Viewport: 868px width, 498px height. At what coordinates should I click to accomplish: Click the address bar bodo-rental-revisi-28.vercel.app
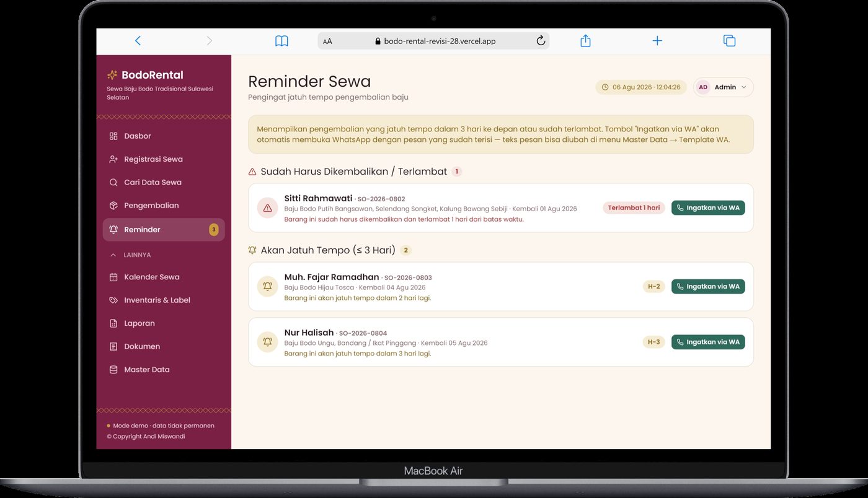tap(433, 41)
